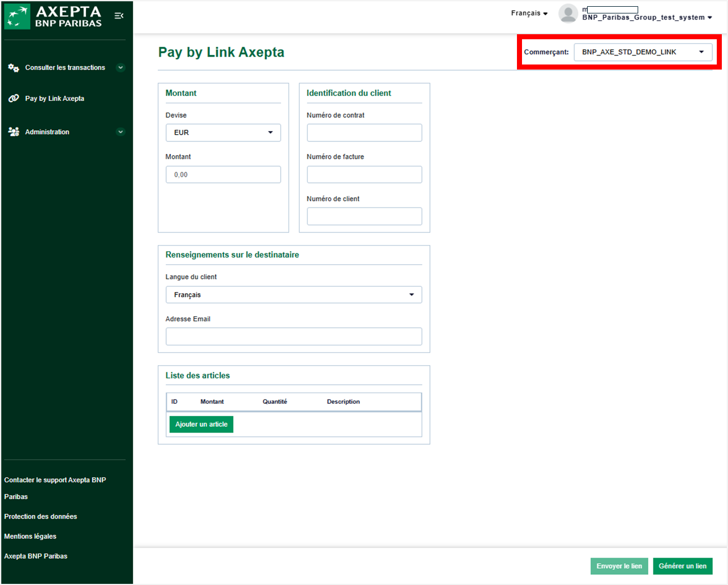The height and width of the screenshot is (585, 728).
Task: Expand the Administration menu chevron
Action: (x=120, y=132)
